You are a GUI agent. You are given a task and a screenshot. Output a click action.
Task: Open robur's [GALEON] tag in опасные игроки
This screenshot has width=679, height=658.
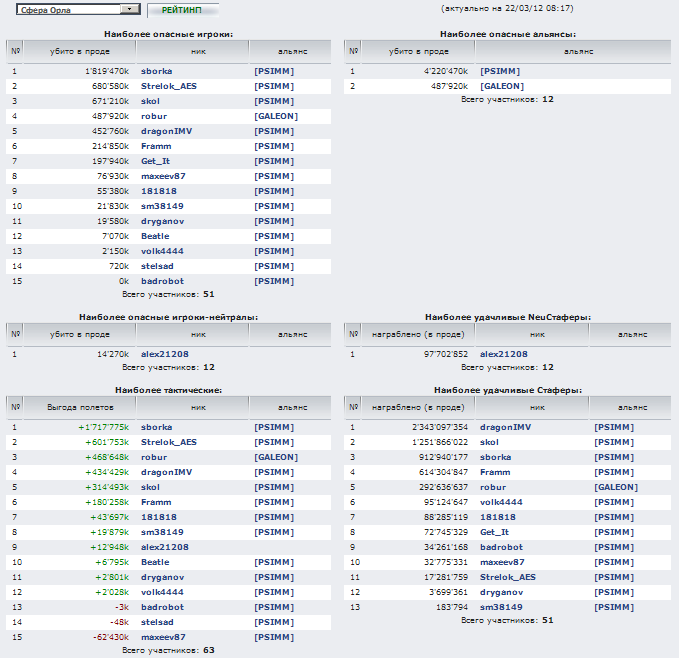[x=274, y=116]
